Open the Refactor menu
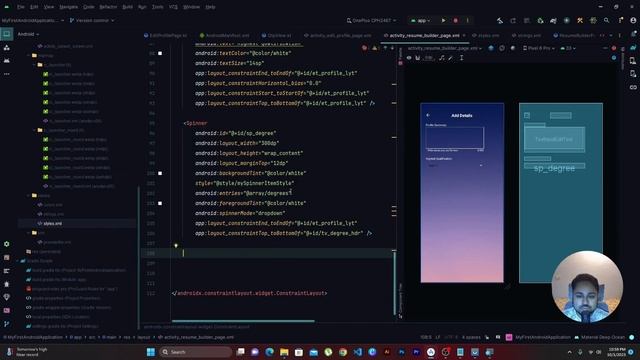 tap(108, 7)
